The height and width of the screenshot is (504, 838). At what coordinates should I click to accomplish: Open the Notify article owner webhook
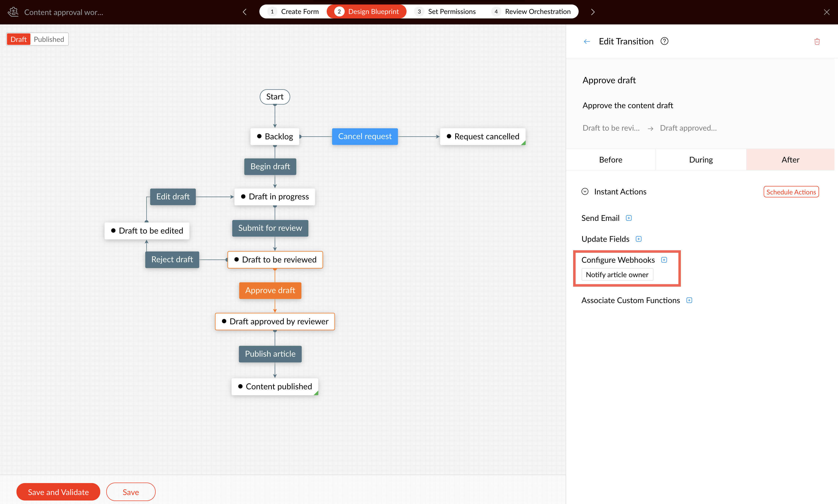[617, 275]
